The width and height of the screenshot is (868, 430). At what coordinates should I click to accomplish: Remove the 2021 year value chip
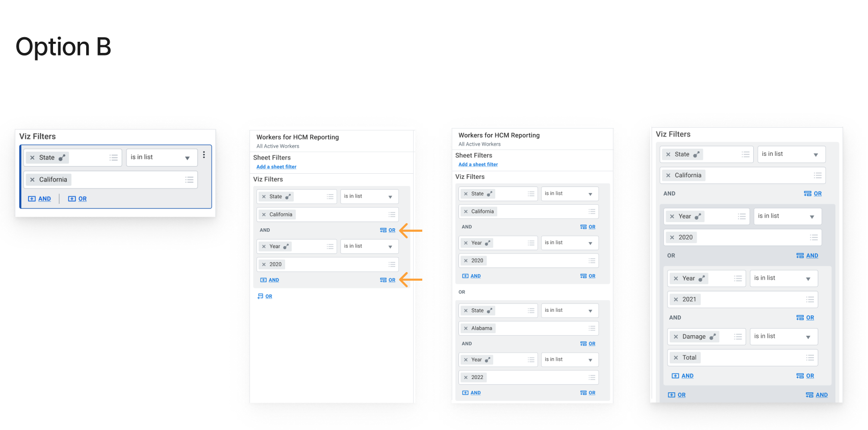pyautogui.click(x=676, y=300)
